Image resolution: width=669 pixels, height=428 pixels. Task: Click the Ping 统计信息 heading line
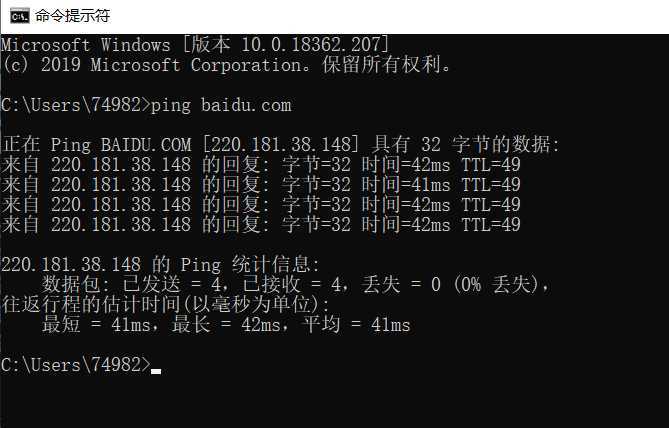tap(160, 265)
